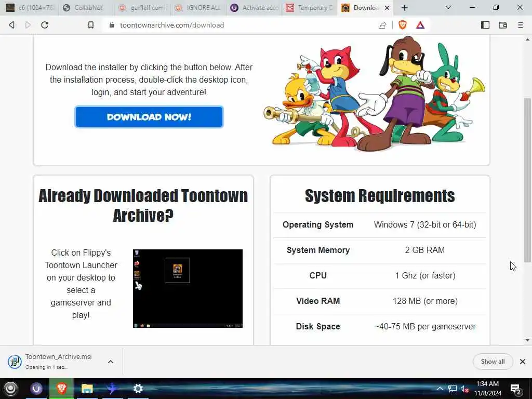
Task: Bookmark this page via bookmark icon
Action: [90, 25]
